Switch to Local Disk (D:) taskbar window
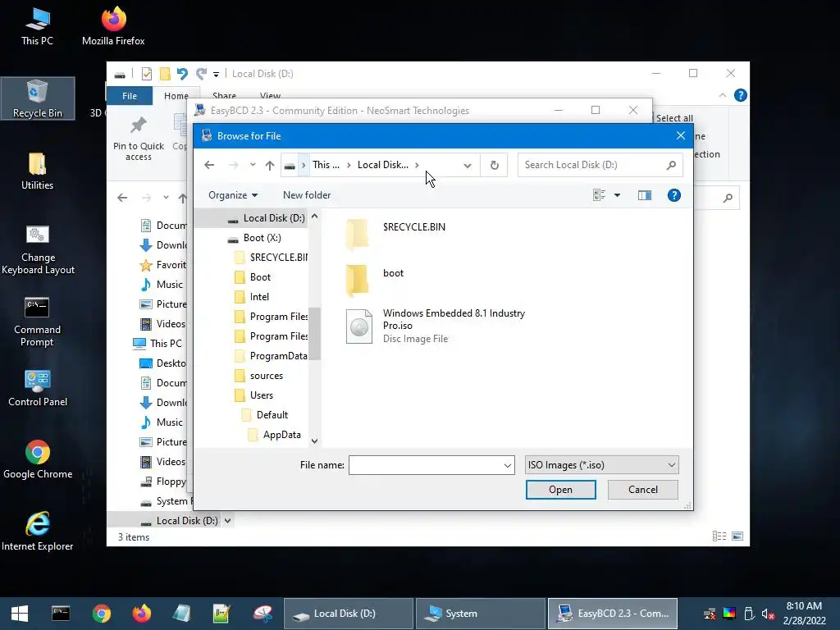 point(349,614)
